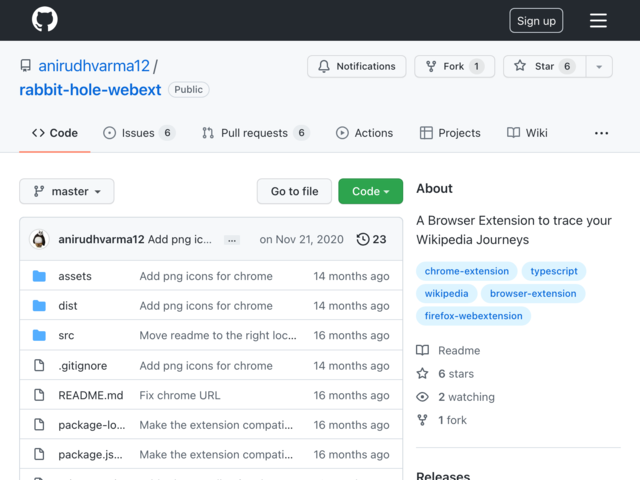Screen dimensions: 640x480
Task: Open the README.md file name
Action: click(91, 395)
